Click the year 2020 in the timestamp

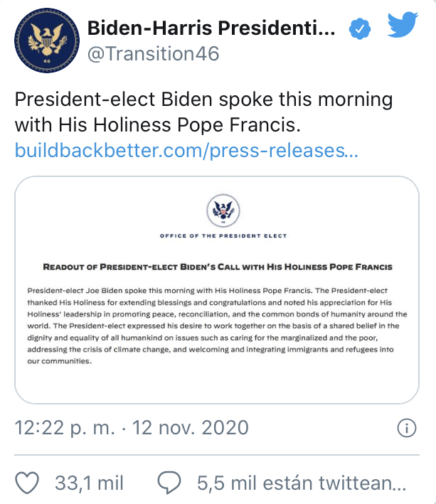click(x=225, y=428)
